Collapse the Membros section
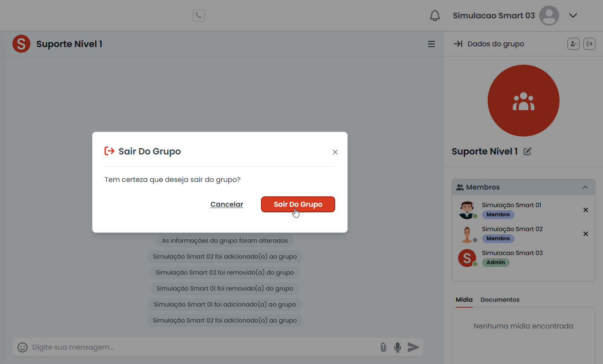 585,187
